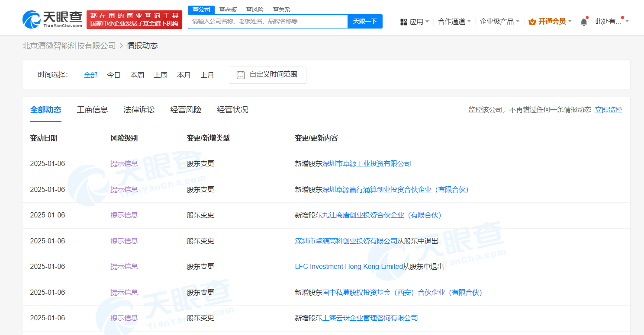Click the 情报动态 breadcrumb text
The width and height of the screenshot is (644, 335).
pyautogui.click(x=142, y=46)
